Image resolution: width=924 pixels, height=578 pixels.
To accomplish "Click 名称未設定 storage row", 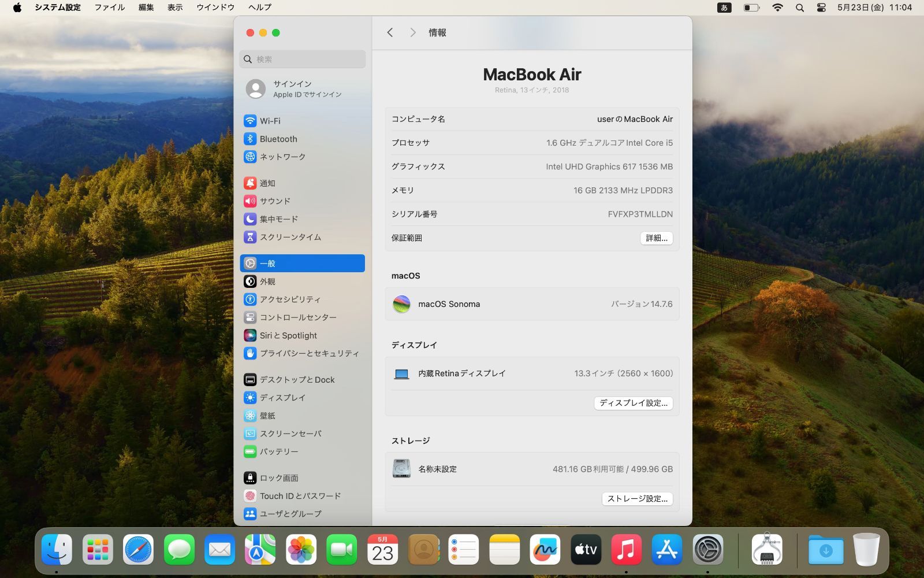I will (532, 469).
